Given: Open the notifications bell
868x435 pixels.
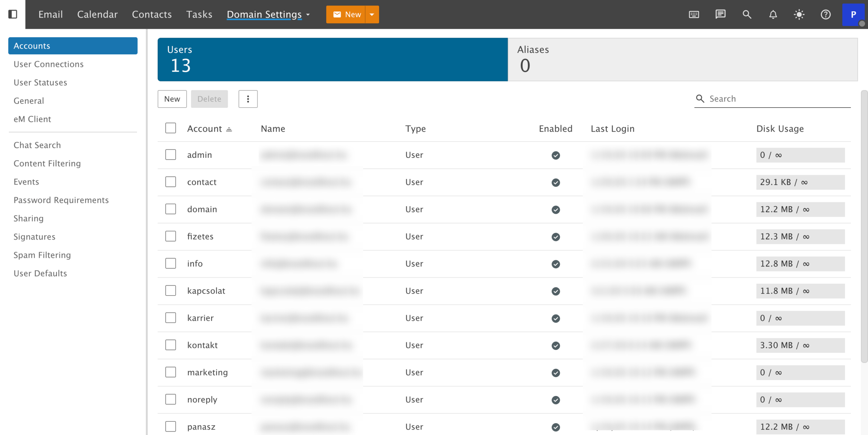Looking at the screenshot, I should click(x=773, y=15).
